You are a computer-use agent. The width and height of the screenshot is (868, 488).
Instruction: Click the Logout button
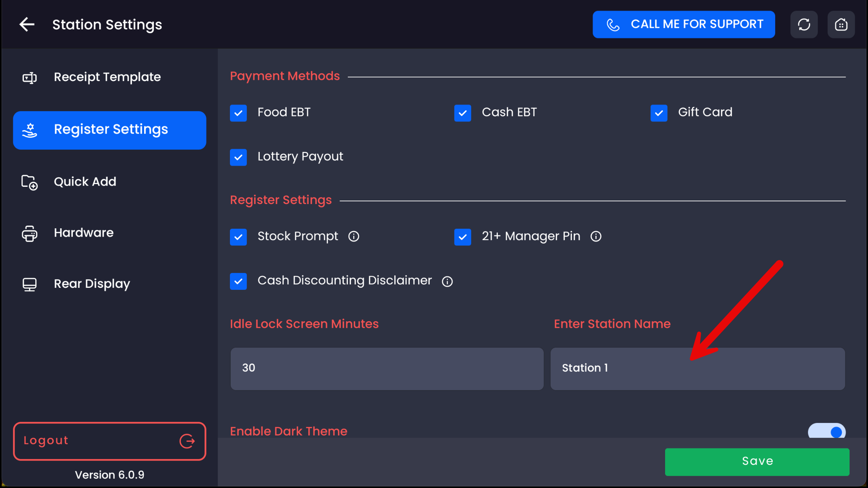click(110, 441)
